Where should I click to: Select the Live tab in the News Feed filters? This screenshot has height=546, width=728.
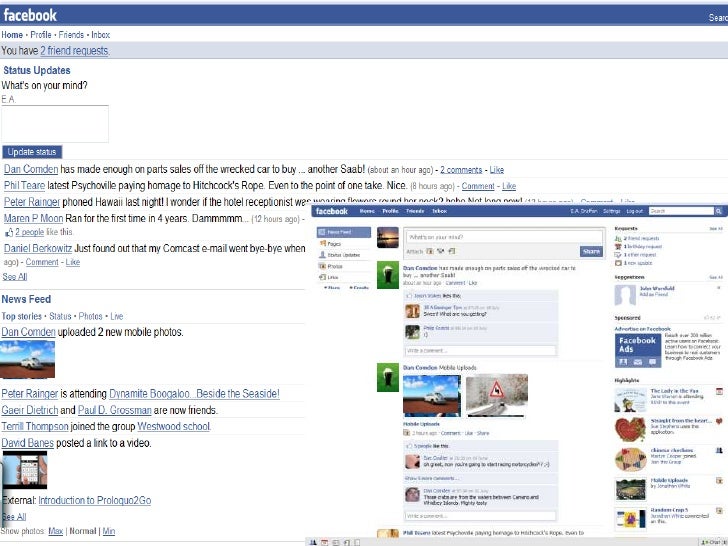[117, 316]
